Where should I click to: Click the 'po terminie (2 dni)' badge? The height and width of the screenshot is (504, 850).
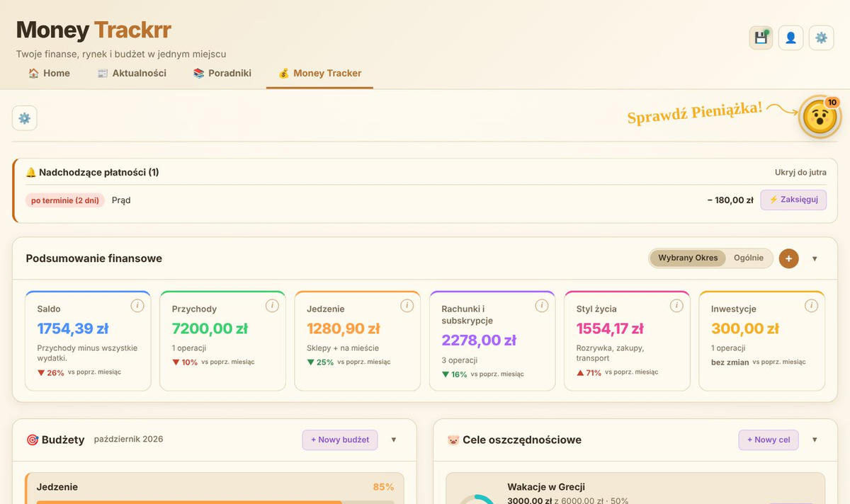pyautogui.click(x=65, y=200)
